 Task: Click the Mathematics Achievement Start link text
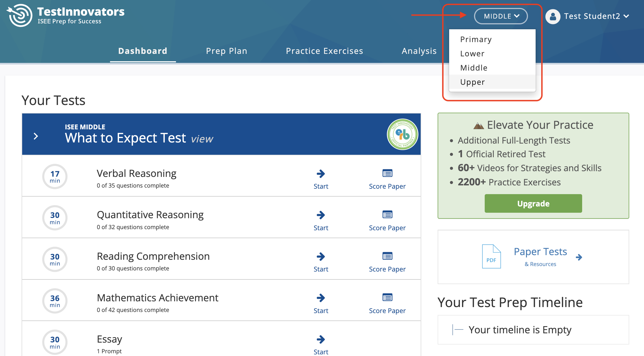tap(321, 311)
